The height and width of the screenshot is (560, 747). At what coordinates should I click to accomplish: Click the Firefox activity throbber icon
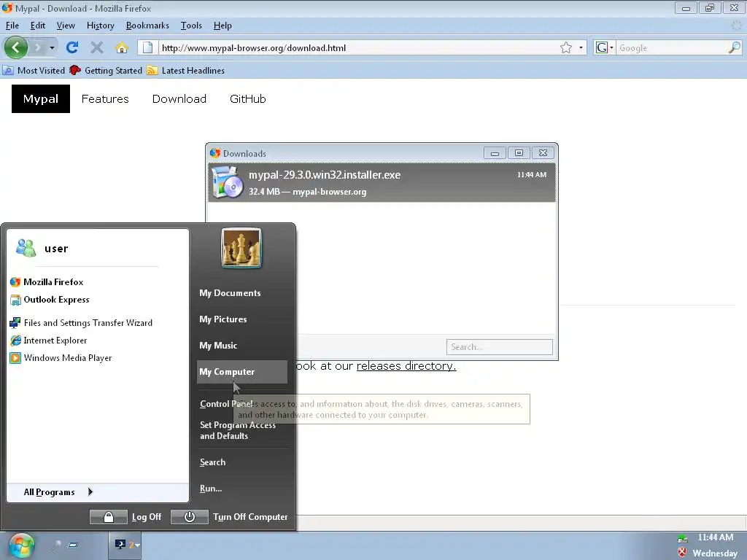coord(737,26)
